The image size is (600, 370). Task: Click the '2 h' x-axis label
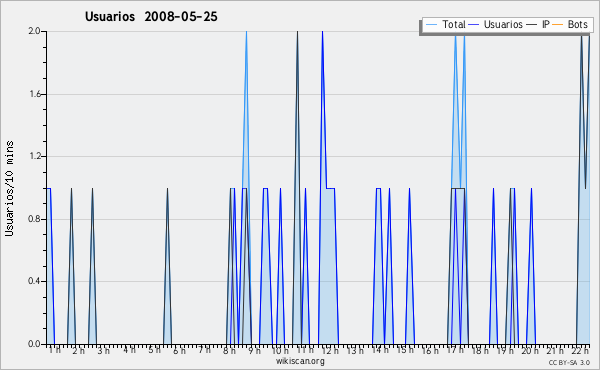(x=78, y=350)
